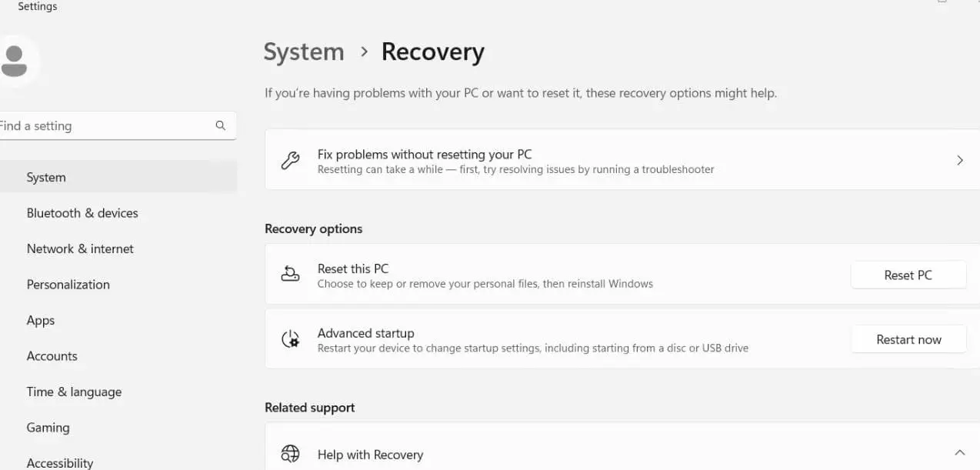
Task: Click the globe icon next to Help with Recovery
Action: click(x=288, y=454)
